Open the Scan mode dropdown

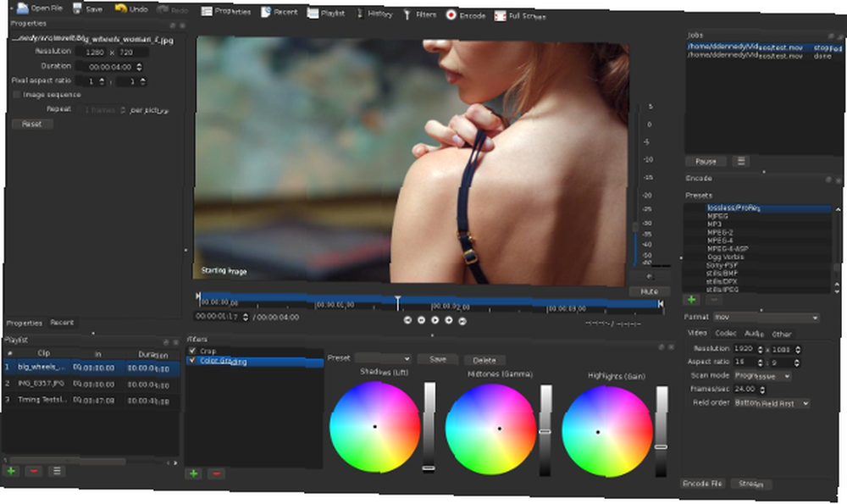[763, 375]
